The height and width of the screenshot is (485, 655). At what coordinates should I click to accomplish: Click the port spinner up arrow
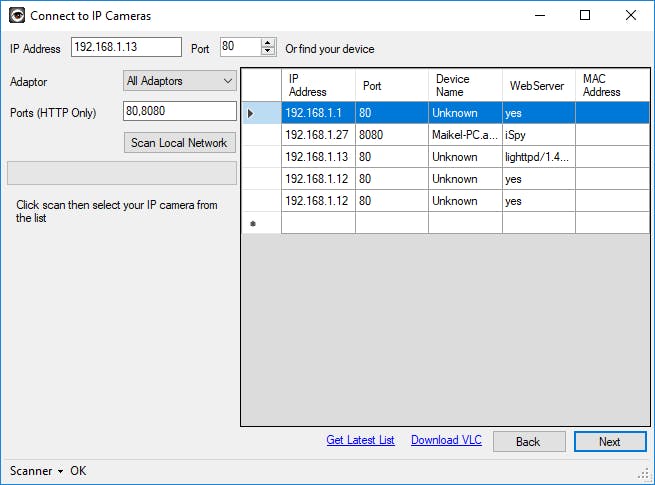268,43
